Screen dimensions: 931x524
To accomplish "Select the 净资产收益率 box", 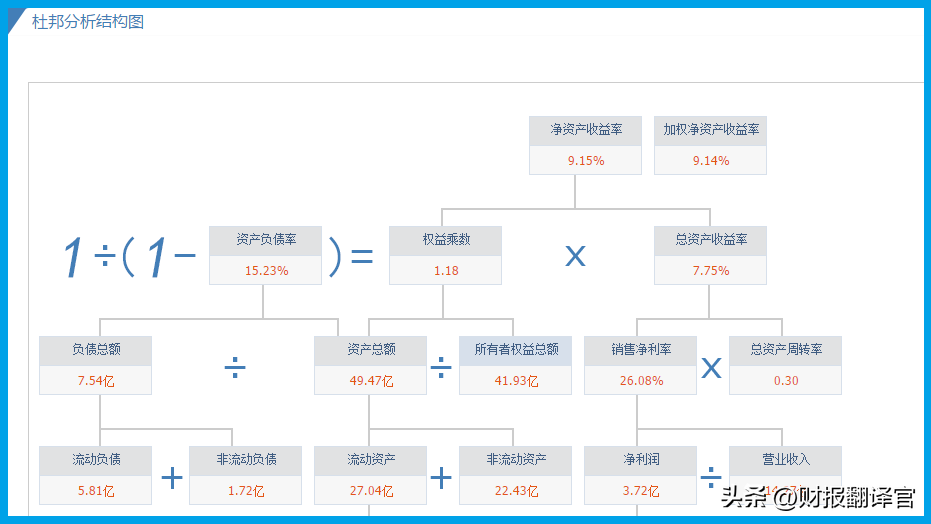I will tap(585, 145).
